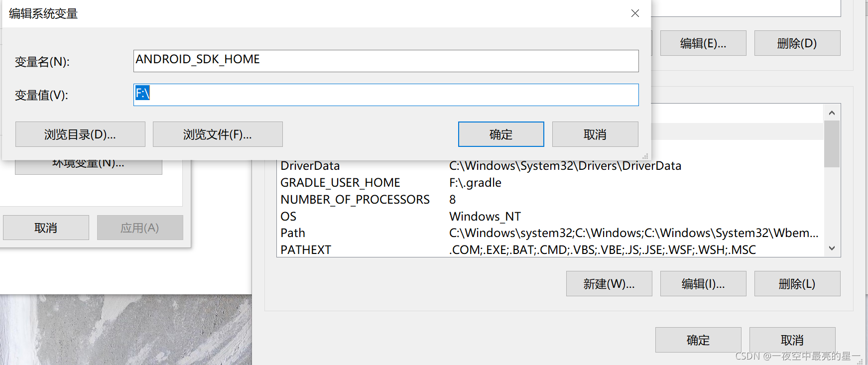Select the NUMBER_OF_PROCESSORS variable row
The height and width of the screenshot is (365, 868).
click(550, 200)
